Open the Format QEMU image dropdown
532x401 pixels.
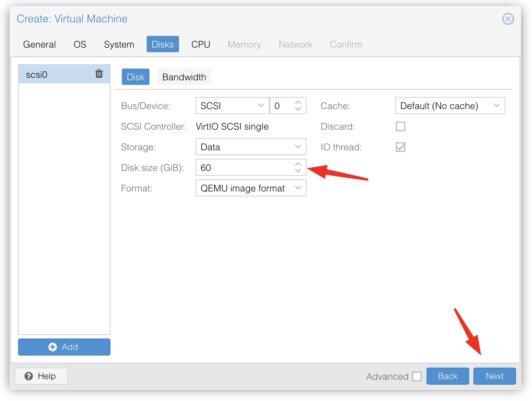[251, 188]
